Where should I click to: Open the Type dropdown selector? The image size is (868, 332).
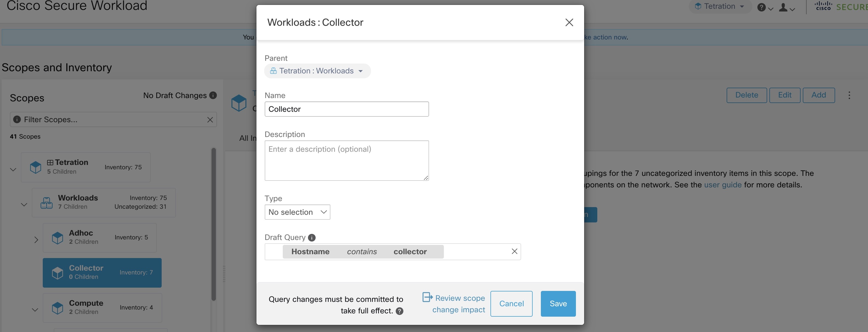click(x=297, y=211)
